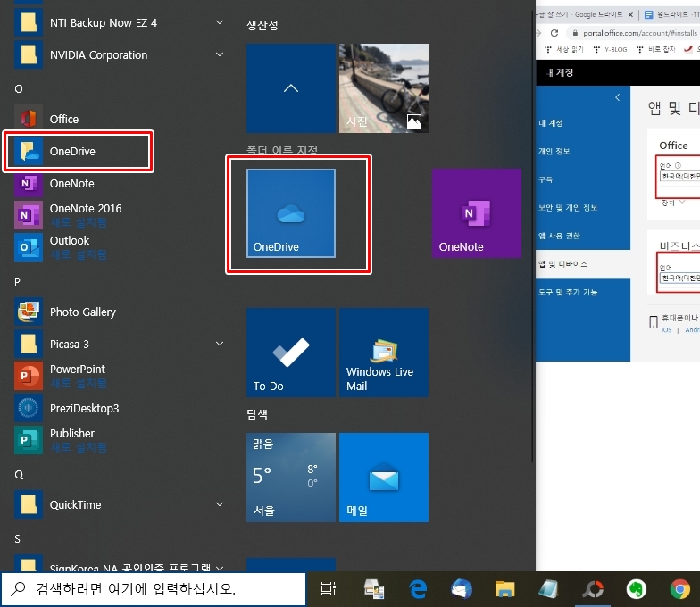Launch Microsoft Edge from the taskbar
The image size is (700, 607).
click(x=418, y=589)
